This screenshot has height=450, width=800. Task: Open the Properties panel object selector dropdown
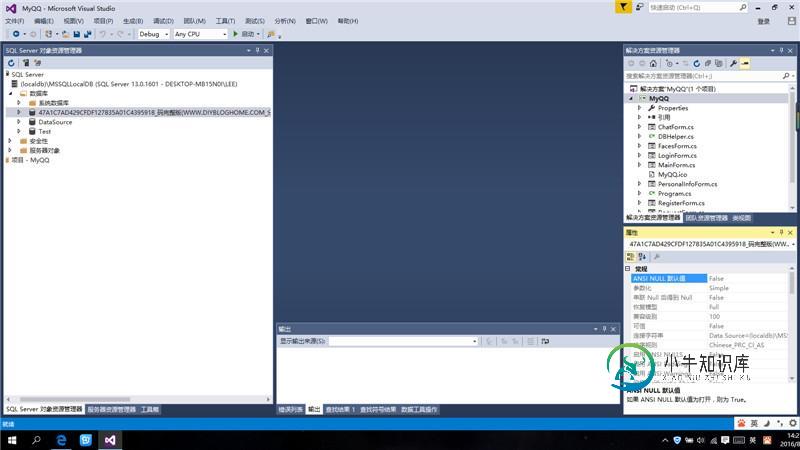click(x=793, y=244)
